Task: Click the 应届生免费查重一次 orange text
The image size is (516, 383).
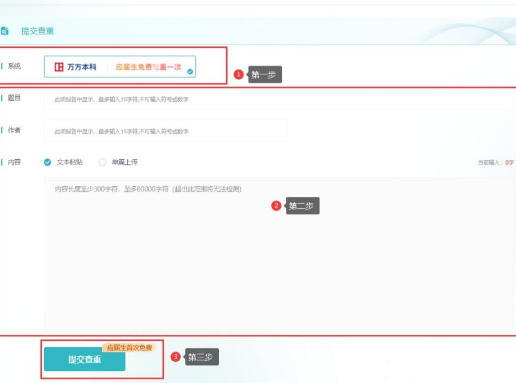Action: pos(148,67)
